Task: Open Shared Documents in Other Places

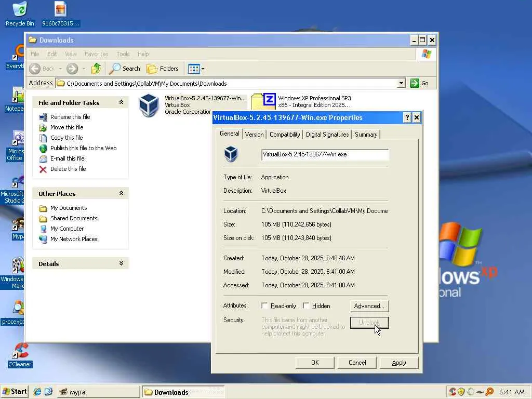Action: click(74, 219)
